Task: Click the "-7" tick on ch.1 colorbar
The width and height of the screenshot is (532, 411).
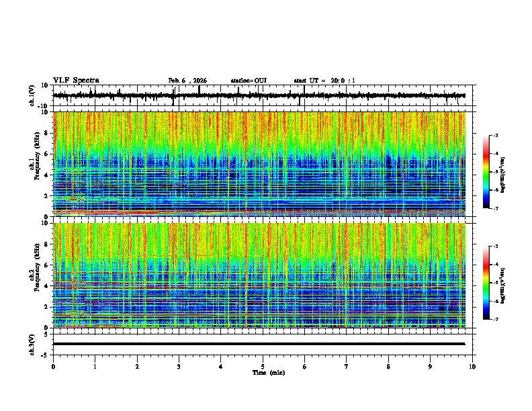Action: tap(496, 208)
